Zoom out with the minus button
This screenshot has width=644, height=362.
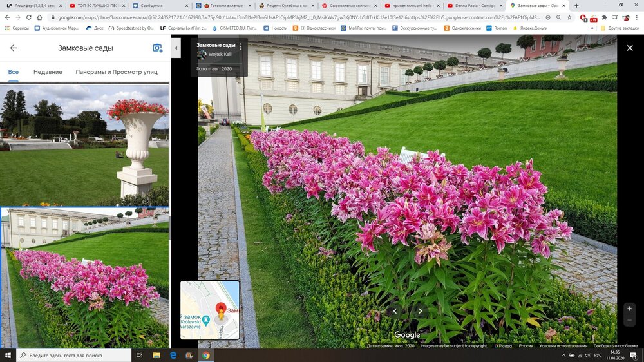click(629, 321)
